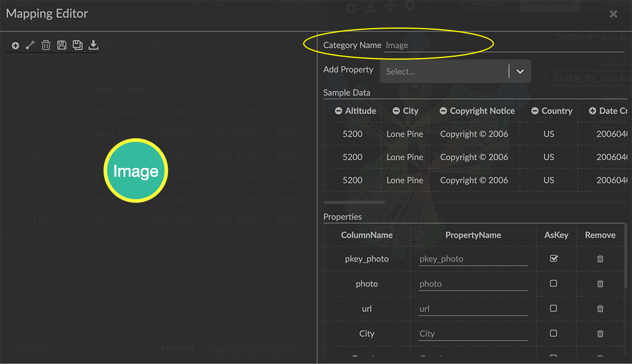This screenshot has height=364, width=632.
Task: Close the Mapping Editor dialog
Action: [x=613, y=14]
